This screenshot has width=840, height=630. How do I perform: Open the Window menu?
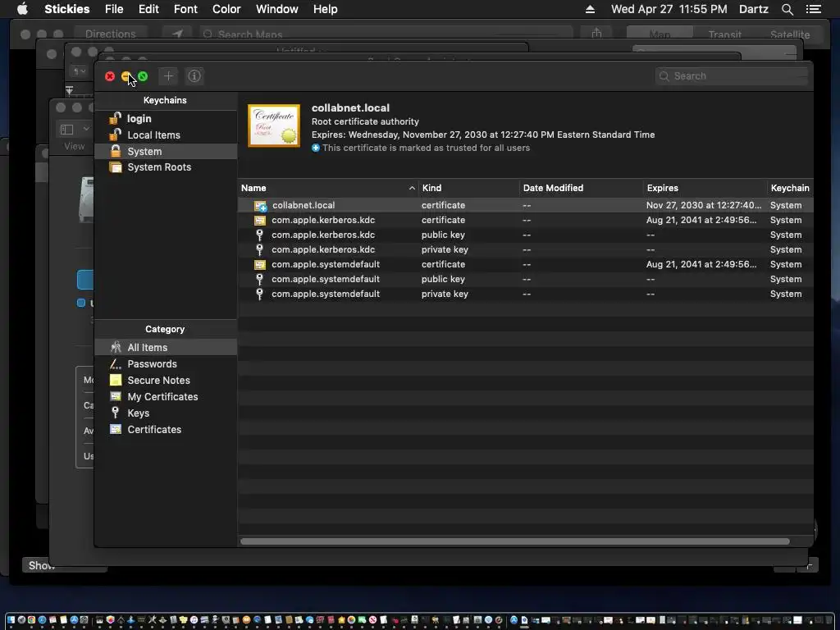[x=277, y=9]
